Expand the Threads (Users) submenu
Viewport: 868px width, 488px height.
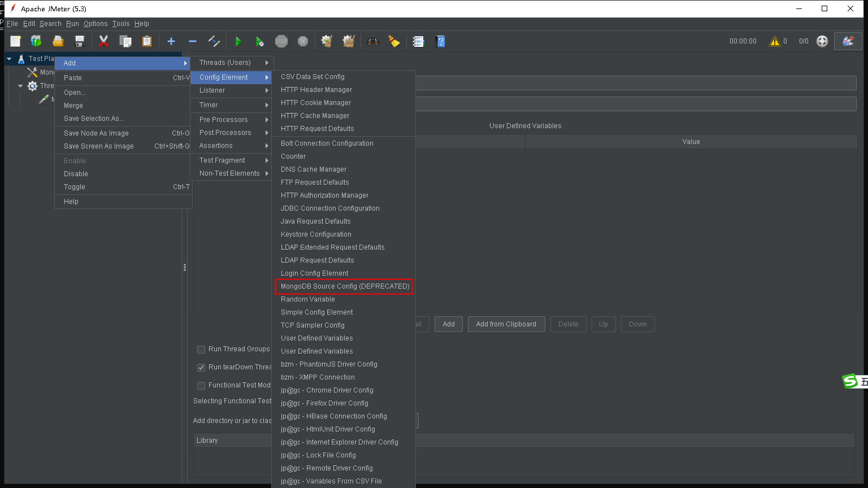[x=232, y=63]
